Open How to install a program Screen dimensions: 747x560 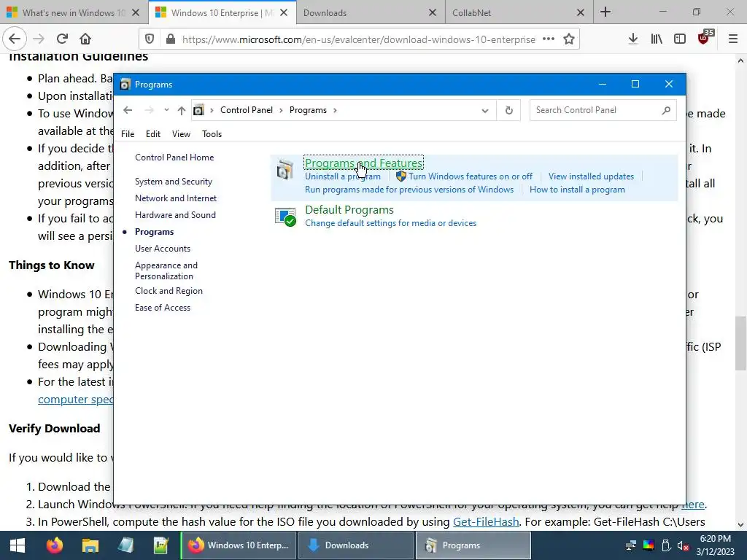[x=577, y=190]
